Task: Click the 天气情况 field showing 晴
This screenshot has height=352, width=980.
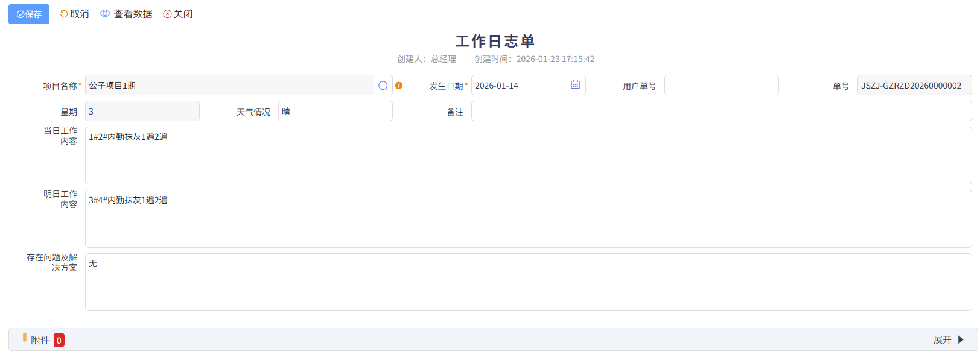Action: pyautogui.click(x=335, y=112)
